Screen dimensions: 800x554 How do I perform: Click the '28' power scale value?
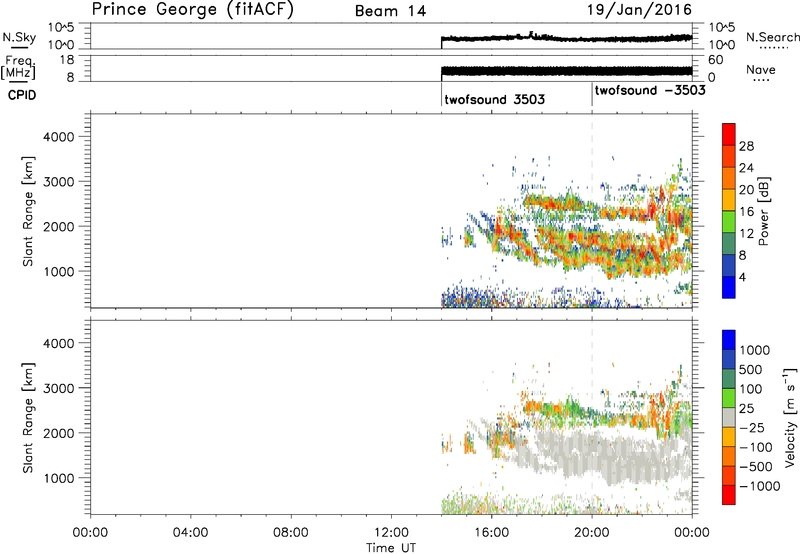746,146
